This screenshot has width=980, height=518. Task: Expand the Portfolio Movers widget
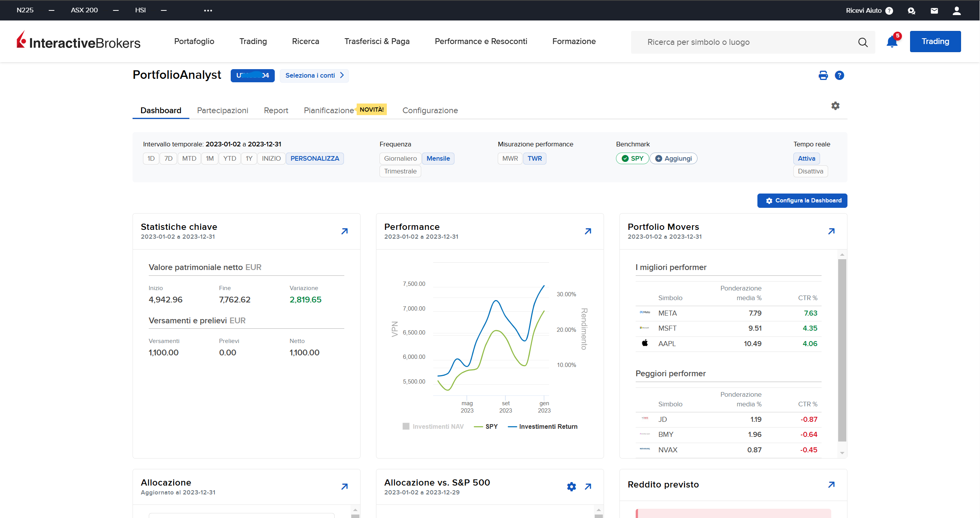[x=832, y=231]
